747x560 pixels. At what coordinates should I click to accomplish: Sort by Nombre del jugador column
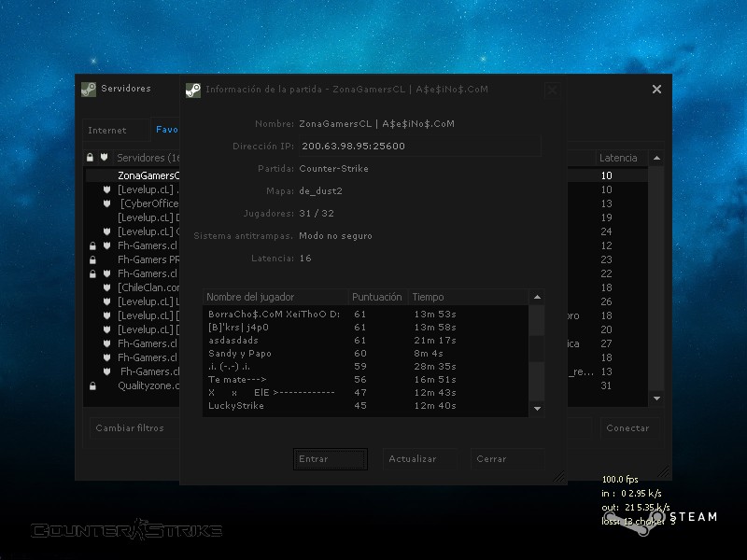click(x=275, y=297)
